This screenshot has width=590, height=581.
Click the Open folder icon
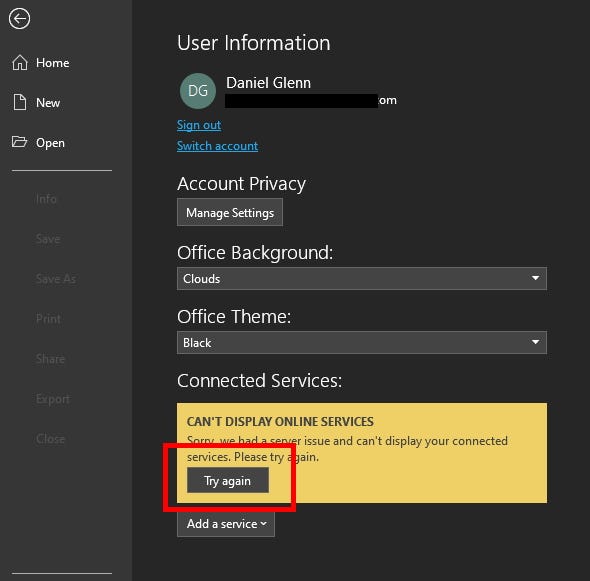click(19, 142)
